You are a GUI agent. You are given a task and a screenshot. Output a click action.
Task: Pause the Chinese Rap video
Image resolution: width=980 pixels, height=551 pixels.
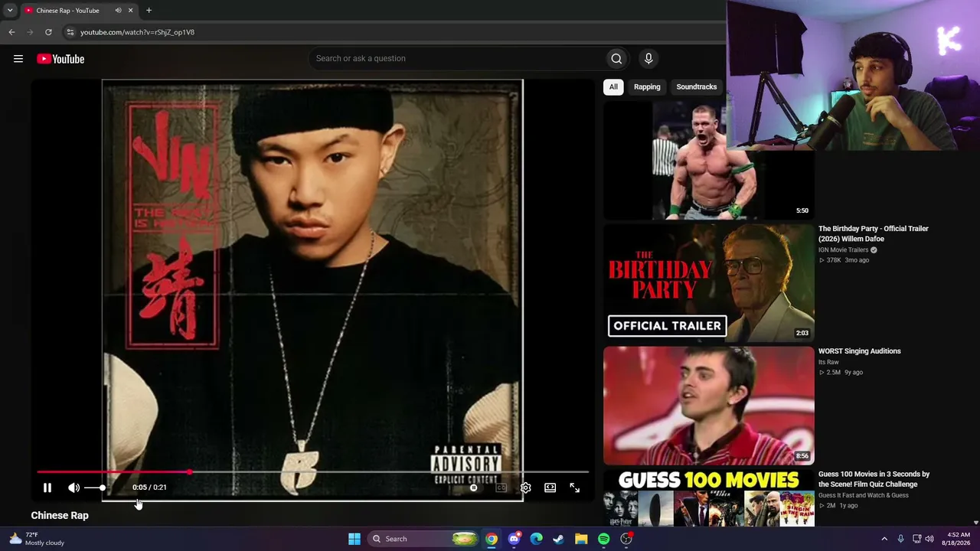(47, 487)
